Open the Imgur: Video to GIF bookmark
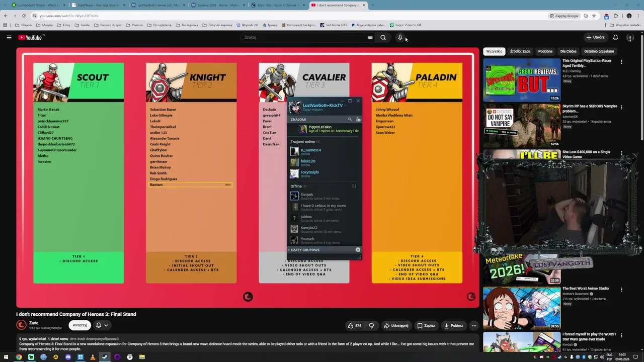 pos(406,25)
